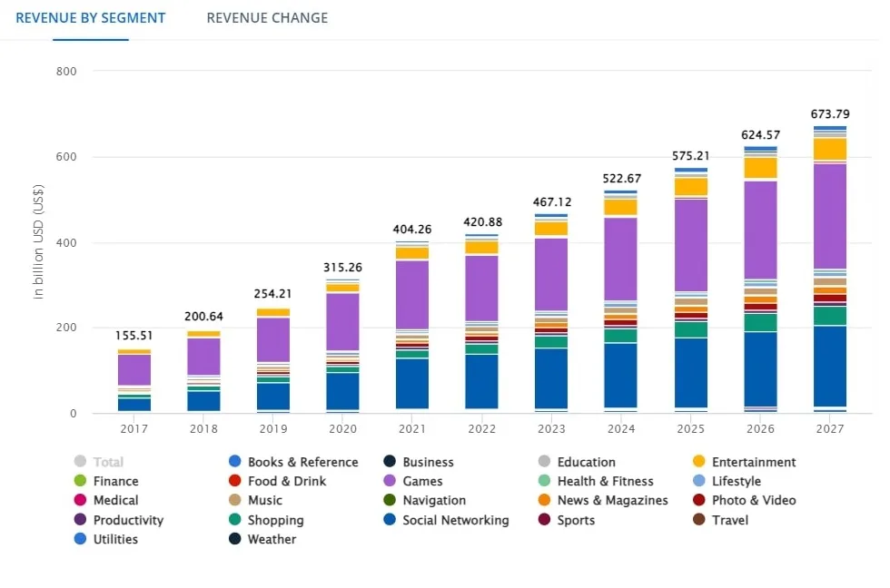Click the 254.21 total label
Image resolution: width=890 pixels, height=588 pixels.
coord(273,294)
